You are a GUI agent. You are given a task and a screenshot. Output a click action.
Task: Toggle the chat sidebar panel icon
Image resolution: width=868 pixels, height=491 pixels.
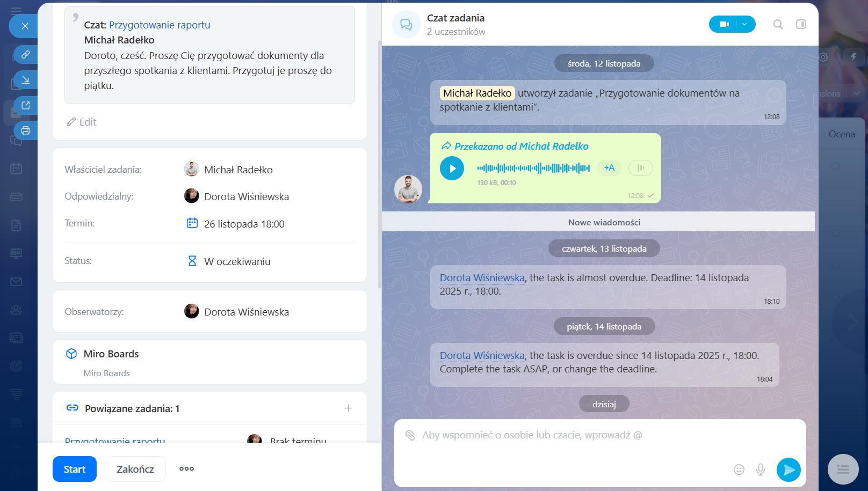801,24
